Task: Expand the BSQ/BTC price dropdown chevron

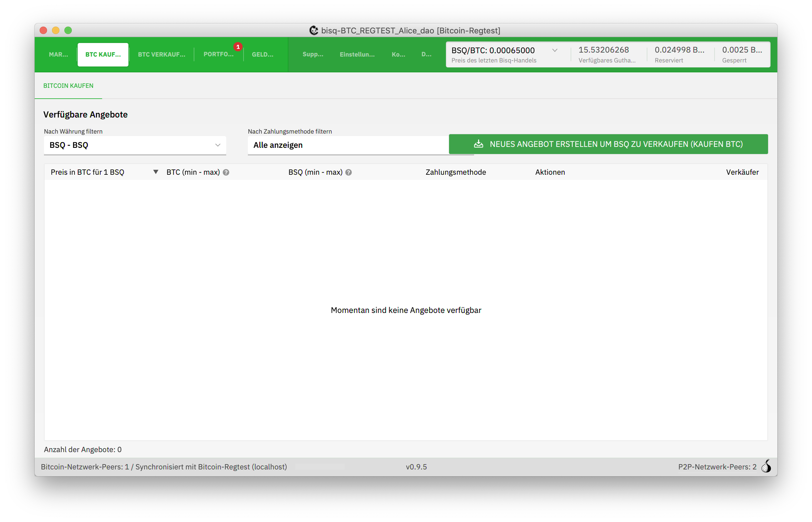Action: [x=555, y=50]
